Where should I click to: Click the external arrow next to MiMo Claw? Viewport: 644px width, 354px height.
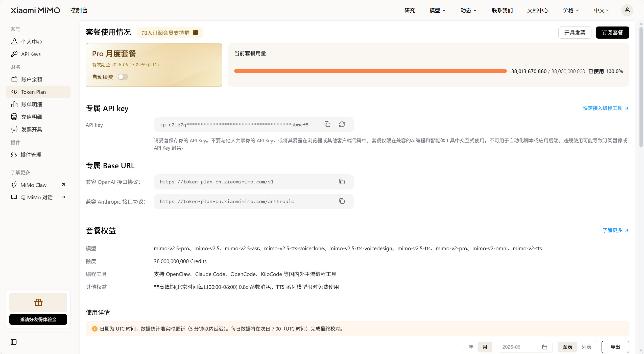63,185
